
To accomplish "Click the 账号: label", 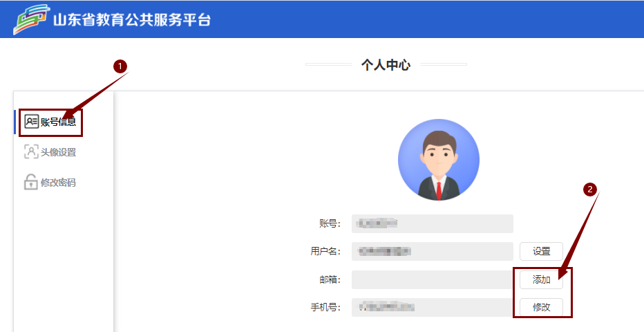I will click(330, 223).
